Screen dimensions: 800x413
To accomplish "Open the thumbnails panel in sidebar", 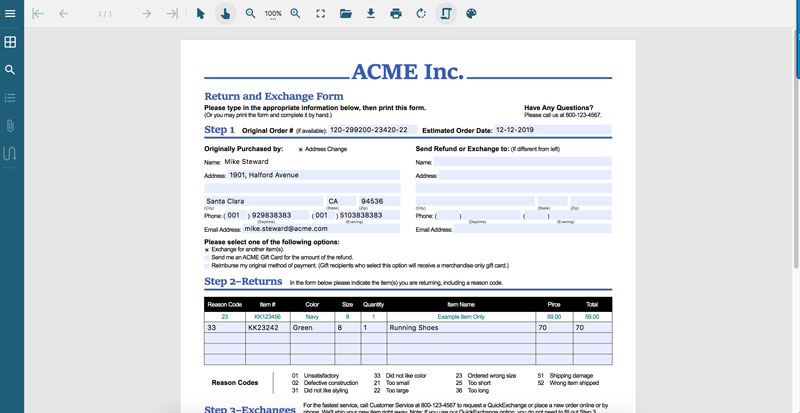I will point(10,42).
